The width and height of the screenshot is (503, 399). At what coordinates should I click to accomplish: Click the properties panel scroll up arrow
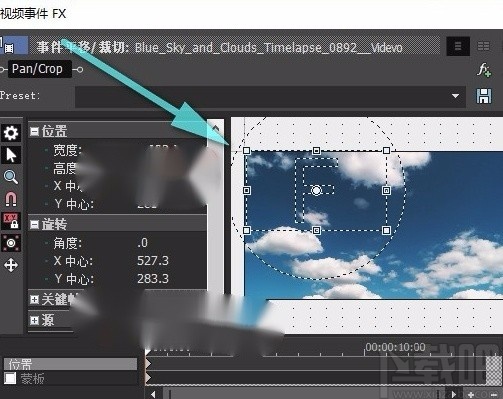click(x=216, y=128)
